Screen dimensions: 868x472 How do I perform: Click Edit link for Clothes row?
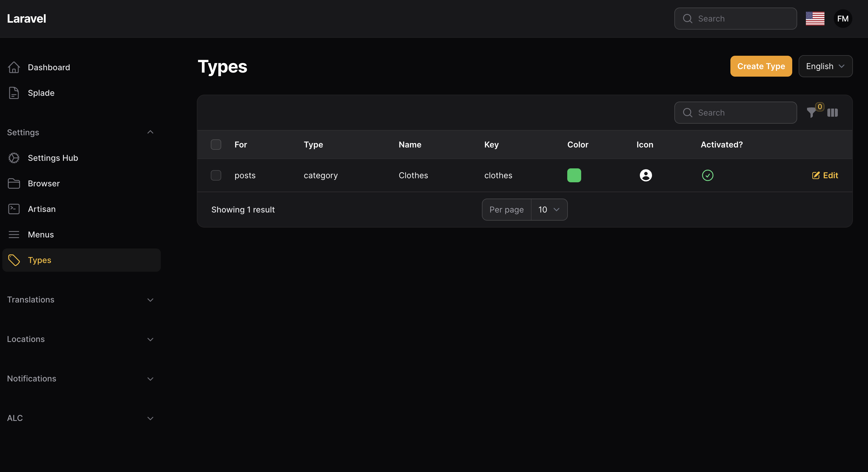(825, 175)
